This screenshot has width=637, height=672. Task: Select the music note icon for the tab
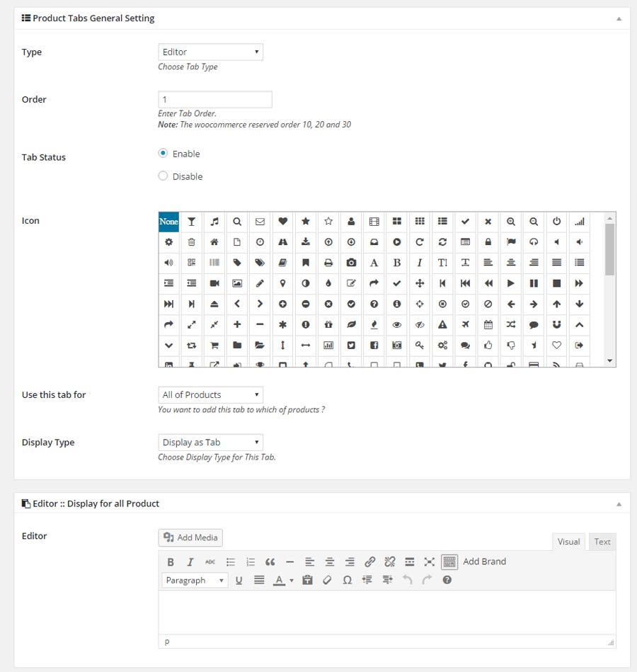(x=214, y=222)
